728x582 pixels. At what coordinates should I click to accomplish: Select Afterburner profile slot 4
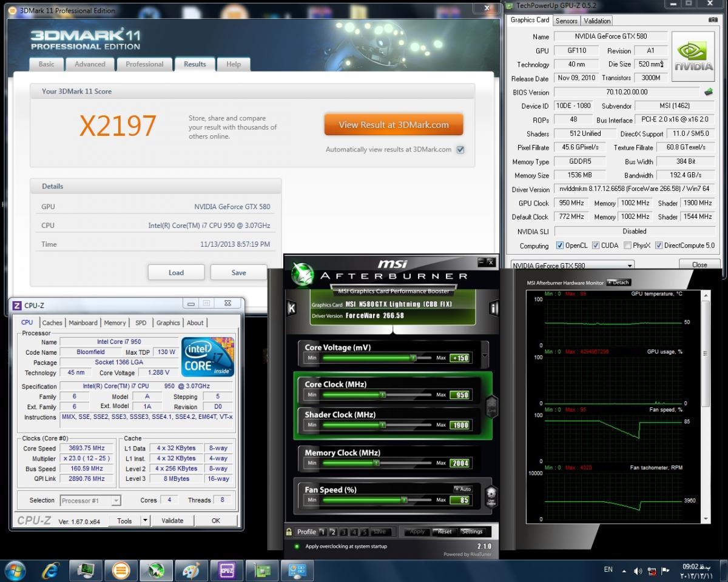coord(354,532)
